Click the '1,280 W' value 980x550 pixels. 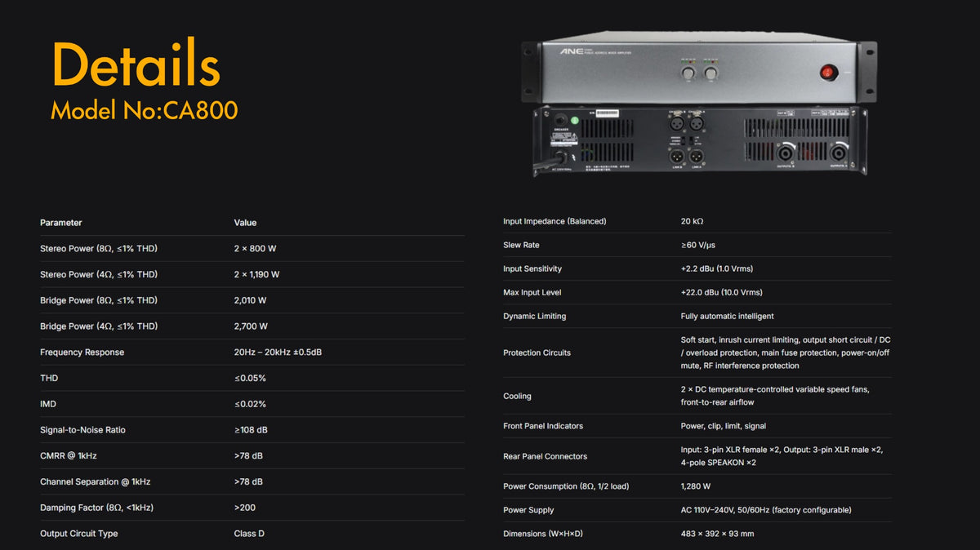click(697, 486)
